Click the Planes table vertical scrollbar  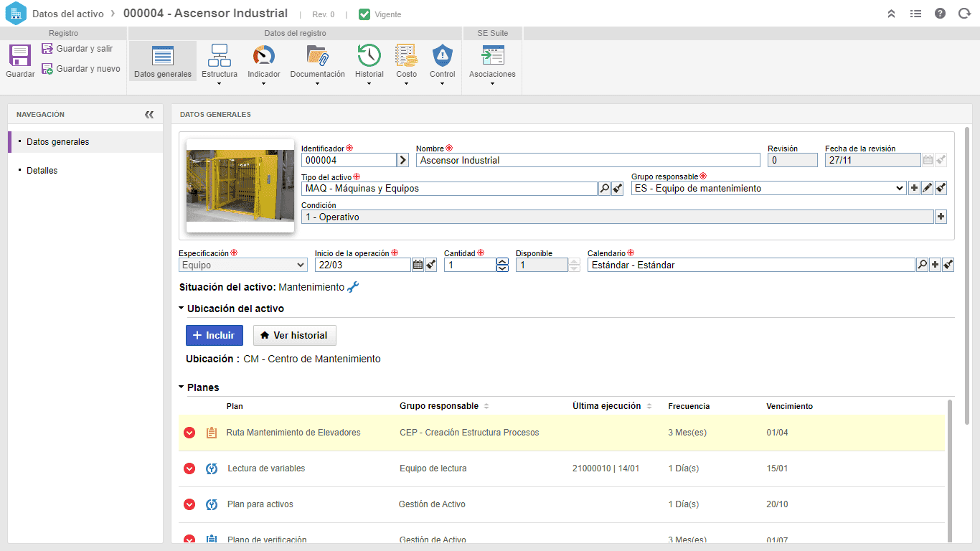coord(951,471)
